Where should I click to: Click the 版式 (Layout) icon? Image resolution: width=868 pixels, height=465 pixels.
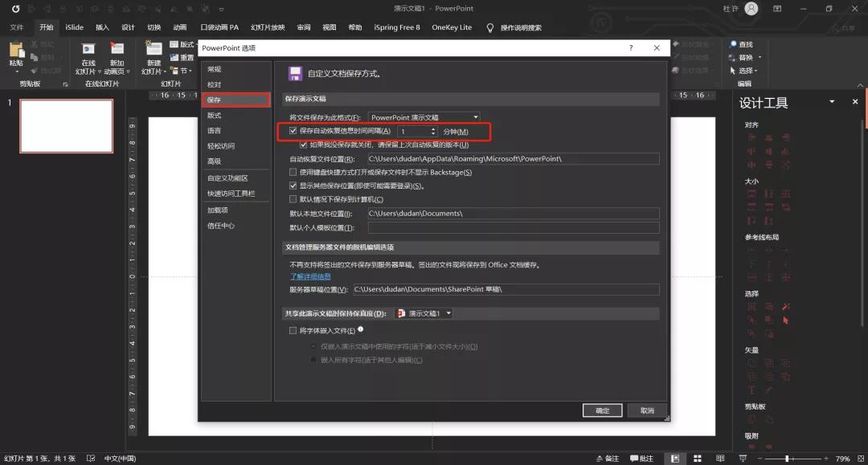point(173,45)
